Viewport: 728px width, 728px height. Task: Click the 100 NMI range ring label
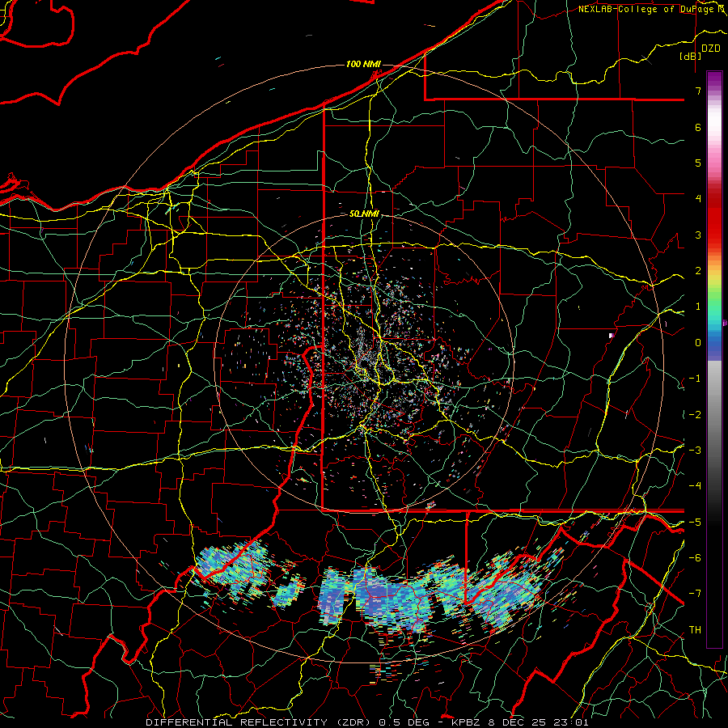(363, 64)
